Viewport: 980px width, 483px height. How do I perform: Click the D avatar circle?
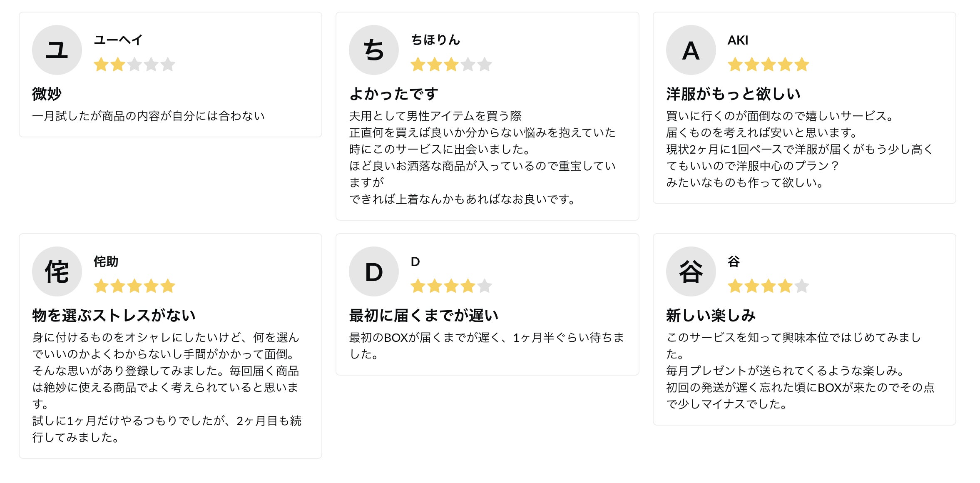pos(374,271)
